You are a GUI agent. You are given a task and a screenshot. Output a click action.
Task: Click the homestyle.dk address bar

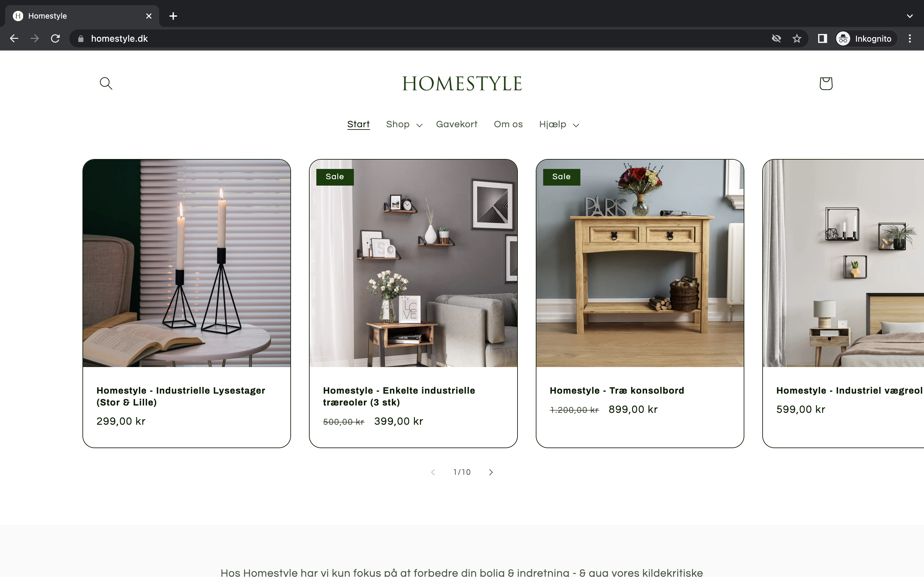click(420, 38)
